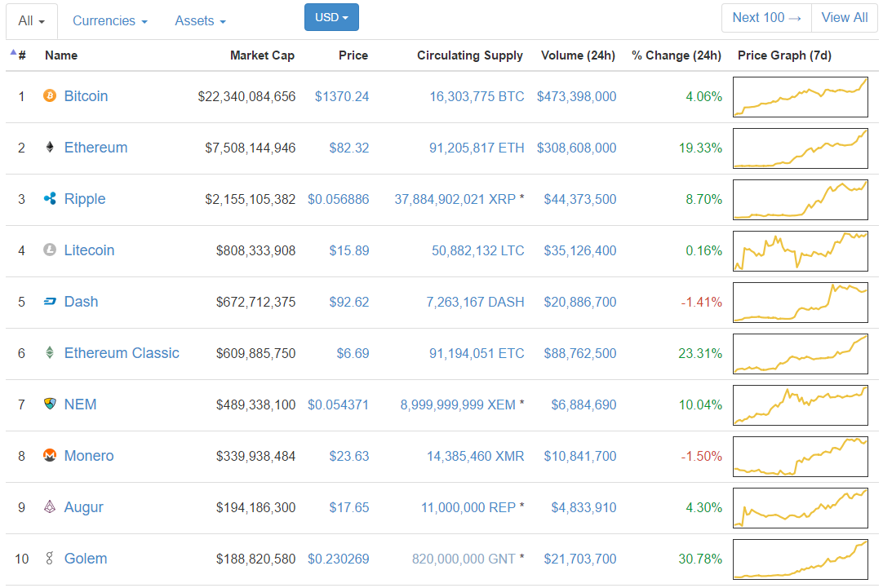The image size is (883, 588).
Task: Click the Augur pyramid logo icon
Action: click(50, 507)
